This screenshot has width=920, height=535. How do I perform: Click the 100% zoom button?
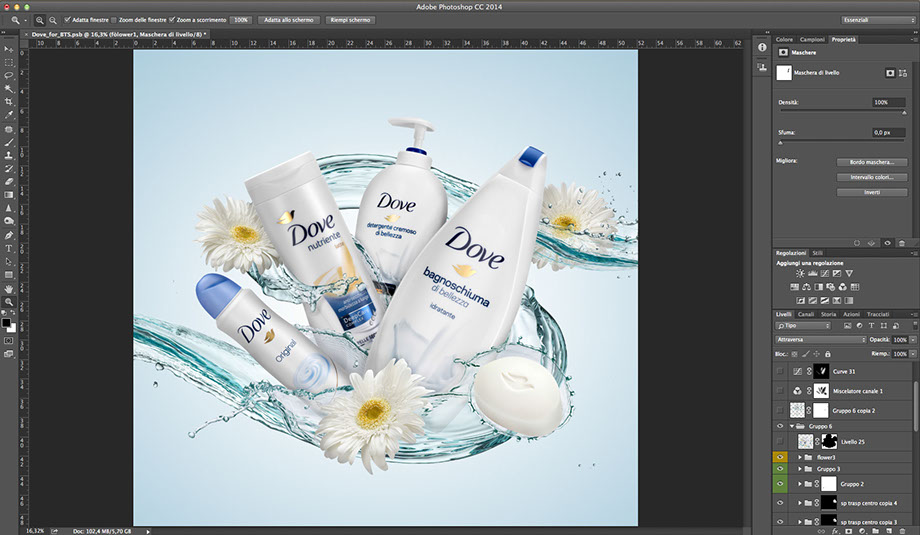click(241, 20)
